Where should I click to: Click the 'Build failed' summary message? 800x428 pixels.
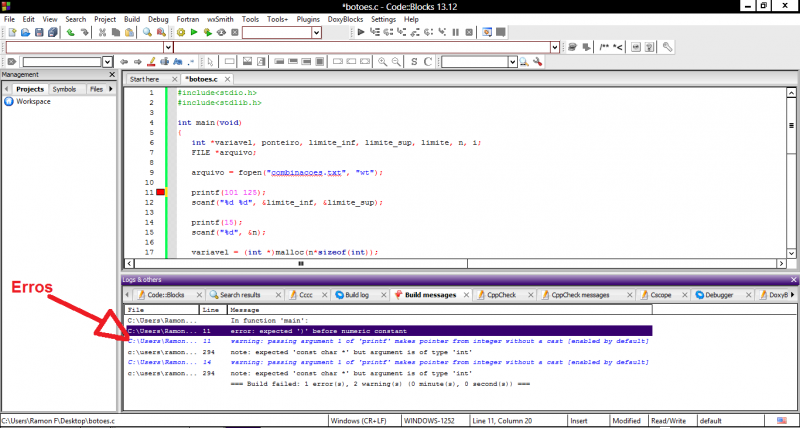tap(381, 383)
